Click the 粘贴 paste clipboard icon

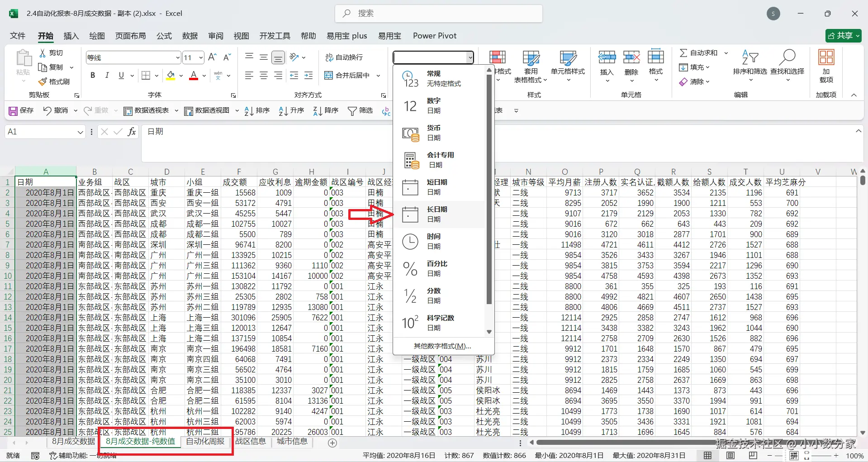coord(23,58)
